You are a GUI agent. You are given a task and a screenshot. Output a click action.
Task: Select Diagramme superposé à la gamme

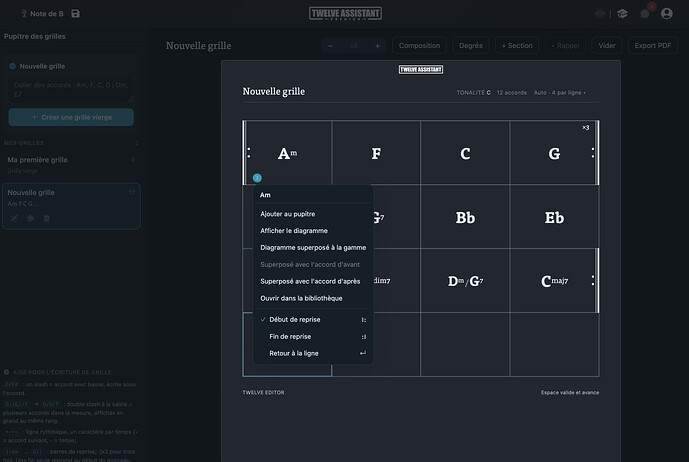coord(313,247)
